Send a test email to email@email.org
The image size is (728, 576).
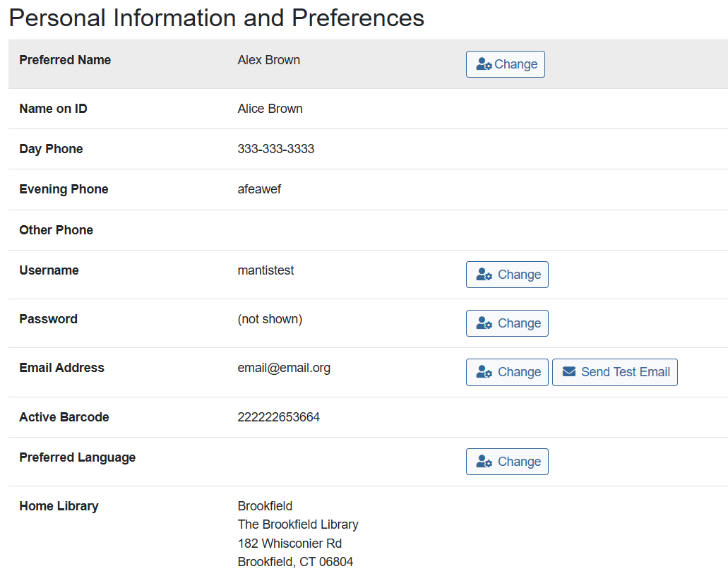coord(614,372)
